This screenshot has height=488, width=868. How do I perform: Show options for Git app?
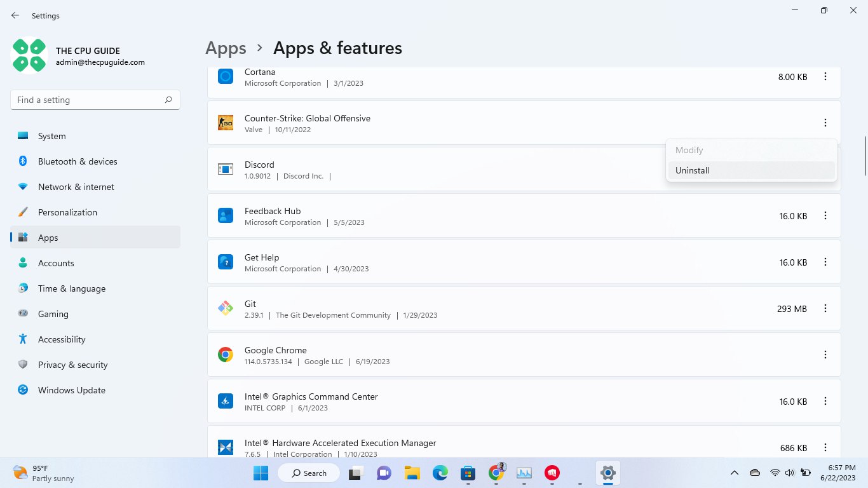(825, 309)
